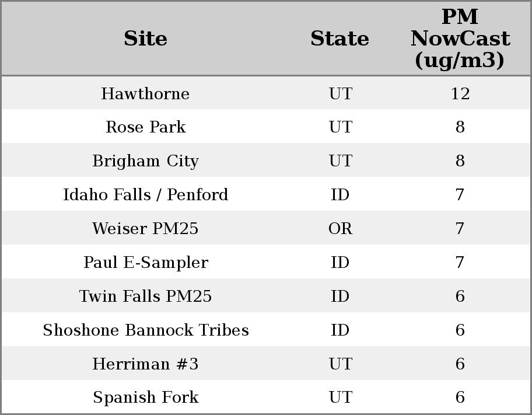Screen dimensions: 532x415
Task: Click the Site column header
Action: [145, 39]
